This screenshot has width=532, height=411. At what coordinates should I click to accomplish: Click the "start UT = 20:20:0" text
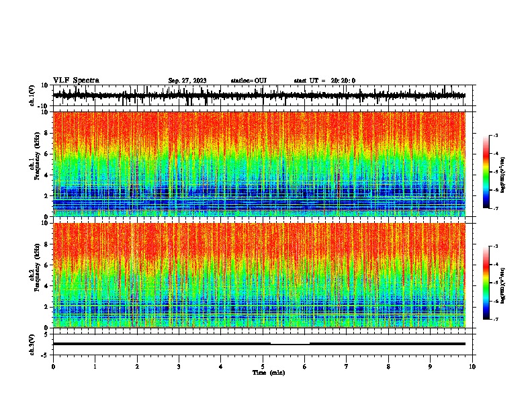tap(324, 81)
